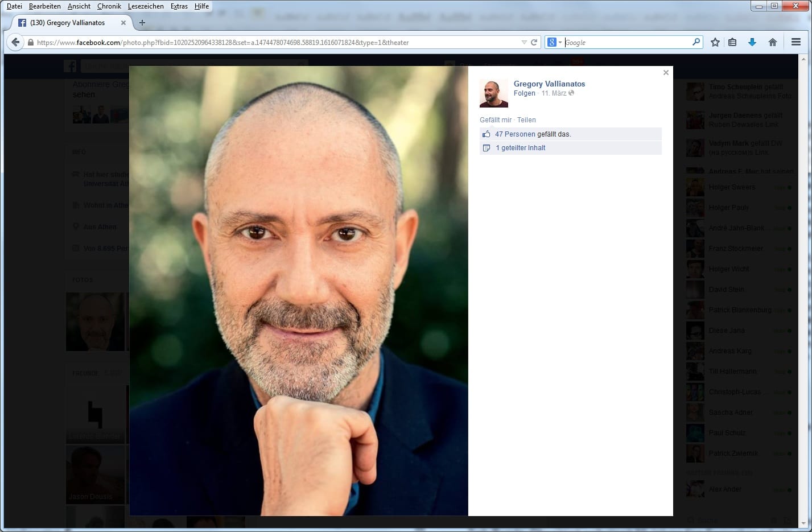Open the Lesezeichen menu
Viewport: 812px width, 532px height.
(x=146, y=6)
